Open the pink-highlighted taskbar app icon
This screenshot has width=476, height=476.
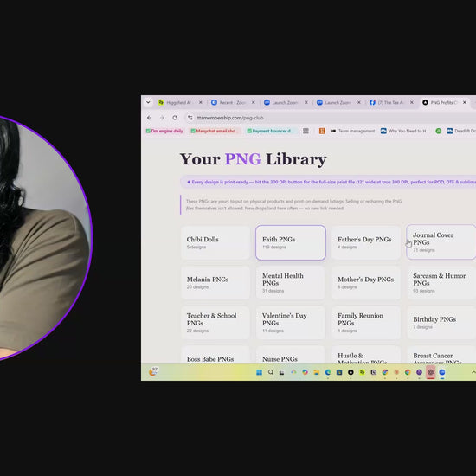(x=430, y=372)
